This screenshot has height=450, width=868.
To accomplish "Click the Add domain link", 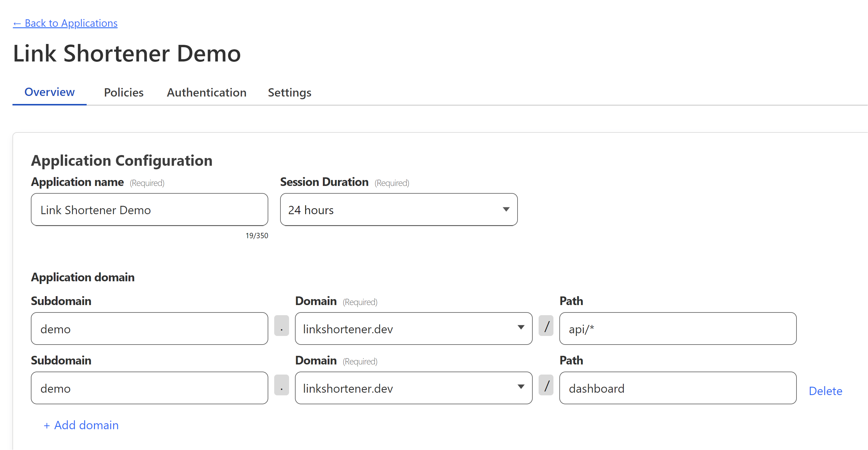I will [81, 425].
